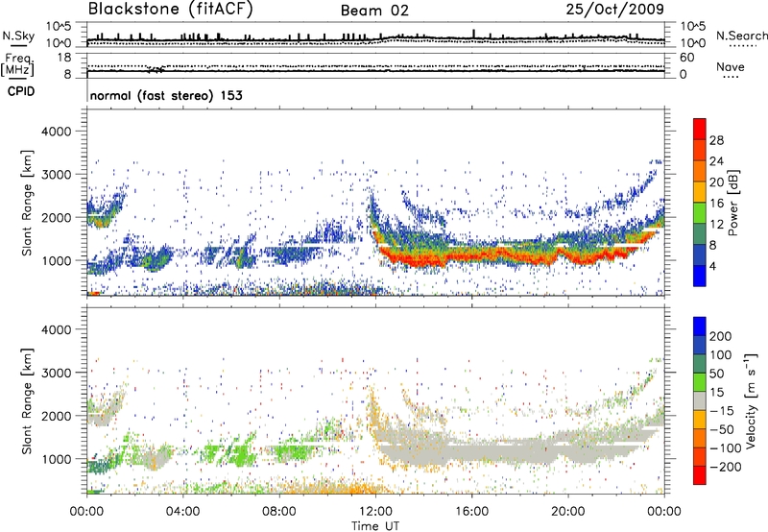Click the date '25/Oct/2009'

[x=615, y=9]
